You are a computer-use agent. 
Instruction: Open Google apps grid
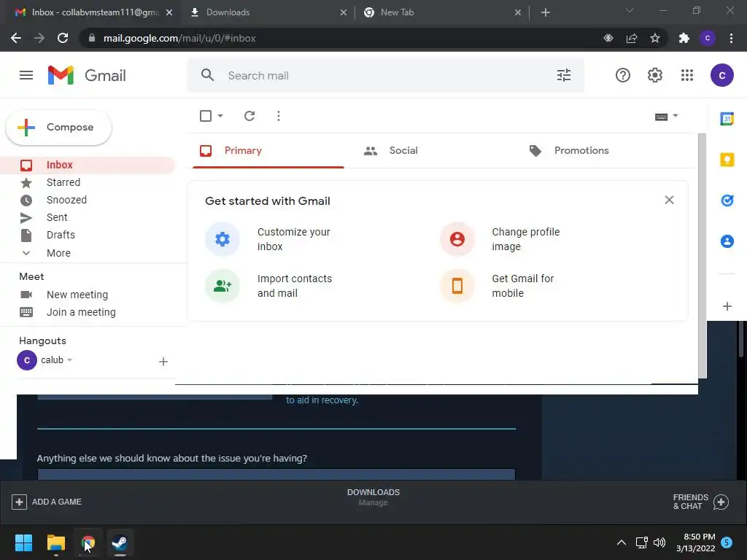(x=687, y=75)
